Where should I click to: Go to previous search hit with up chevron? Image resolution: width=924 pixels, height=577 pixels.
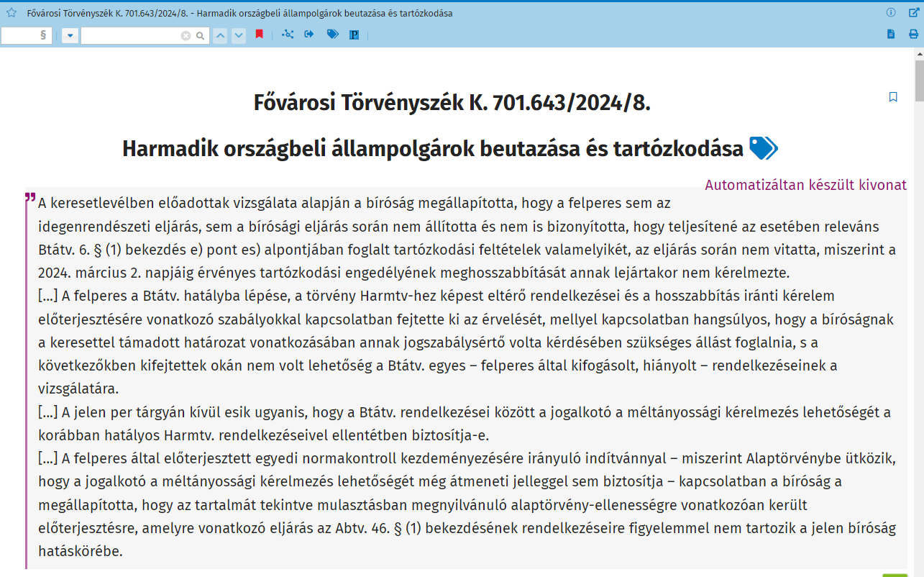point(221,35)
